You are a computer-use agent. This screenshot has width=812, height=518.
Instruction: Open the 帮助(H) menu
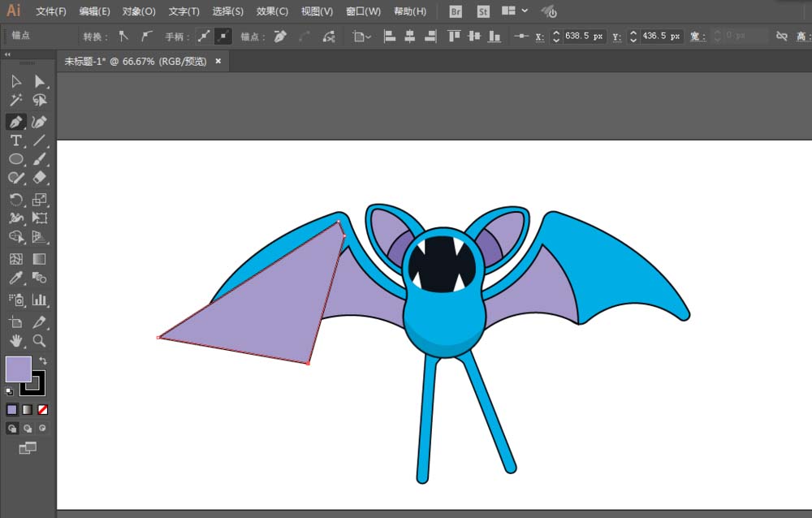(410, 11)
